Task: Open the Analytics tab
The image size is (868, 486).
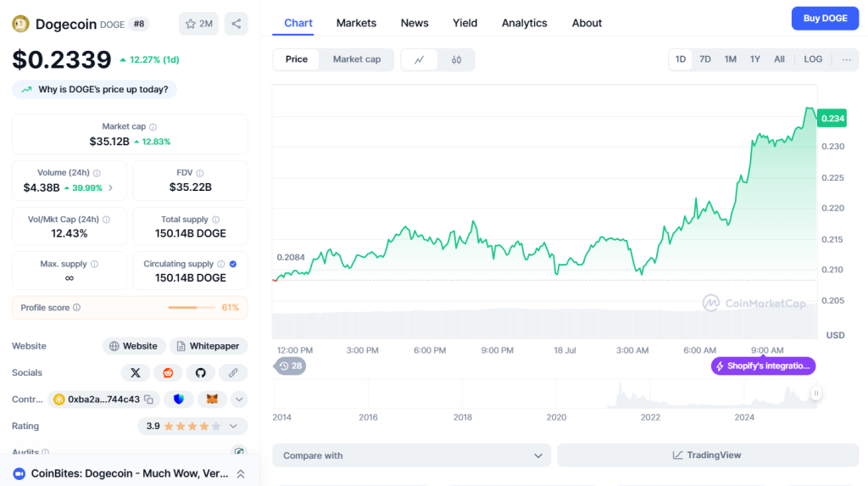Action: 524,23
